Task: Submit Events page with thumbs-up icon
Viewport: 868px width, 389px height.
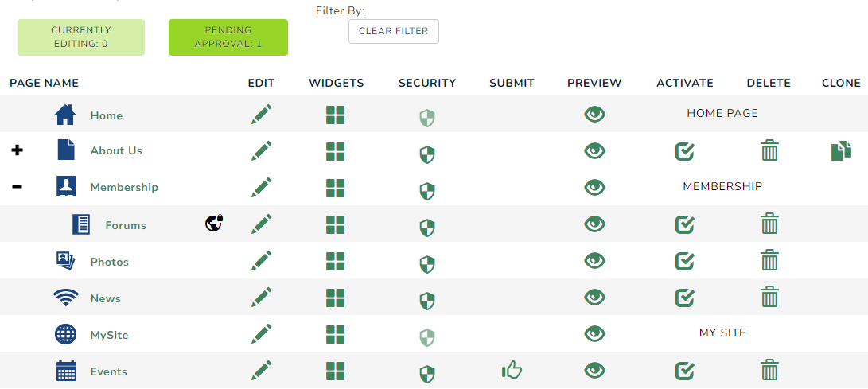Action: (x=512, y=370)
